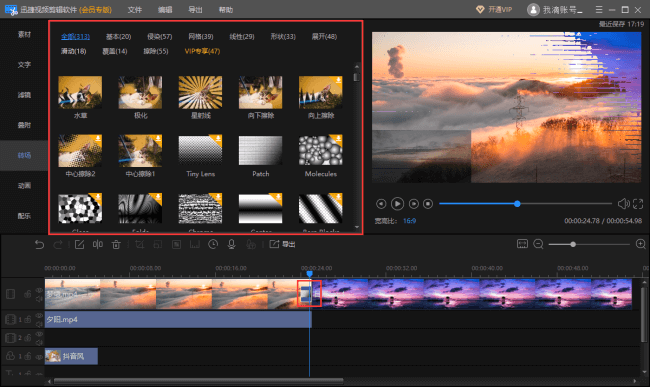Lock the 抖音风 overlay track
The width and height of the screenshot is (650, 387).
[28, 356]
